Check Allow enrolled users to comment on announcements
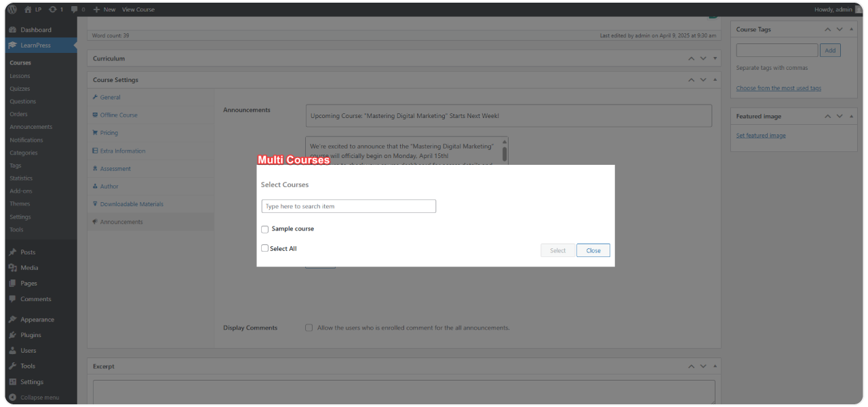This screenshot has height=407, width=868. (x=309, y=328)
